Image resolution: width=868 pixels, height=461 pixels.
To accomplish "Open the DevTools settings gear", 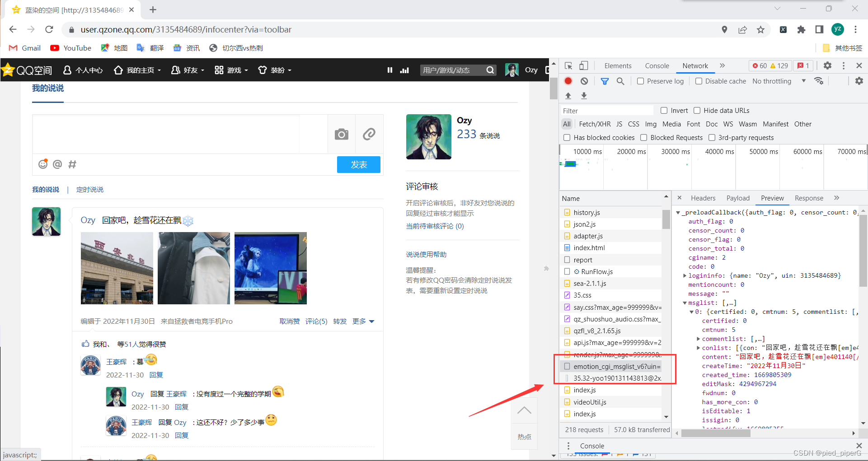I will tap(827, 65).
